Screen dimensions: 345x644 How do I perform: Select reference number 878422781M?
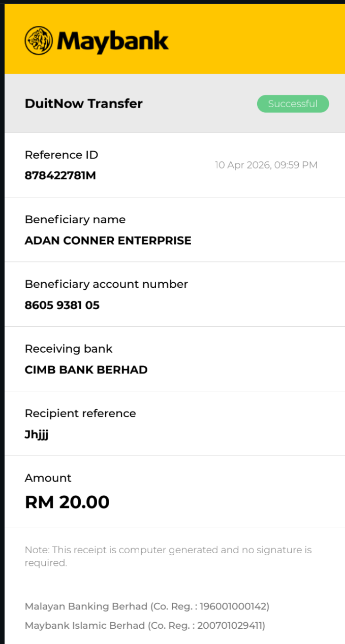tap(60, 176)
